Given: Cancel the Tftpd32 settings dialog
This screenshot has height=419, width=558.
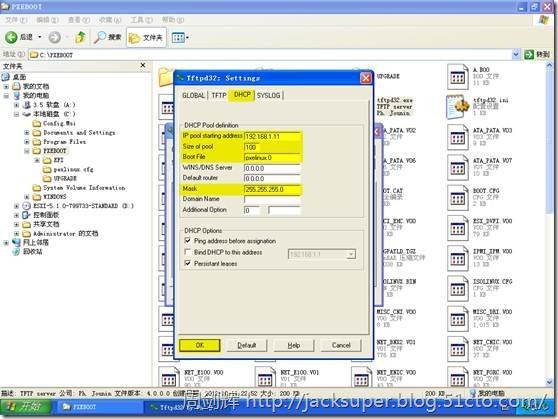Looking at the screenshot, I should [341, 345].
